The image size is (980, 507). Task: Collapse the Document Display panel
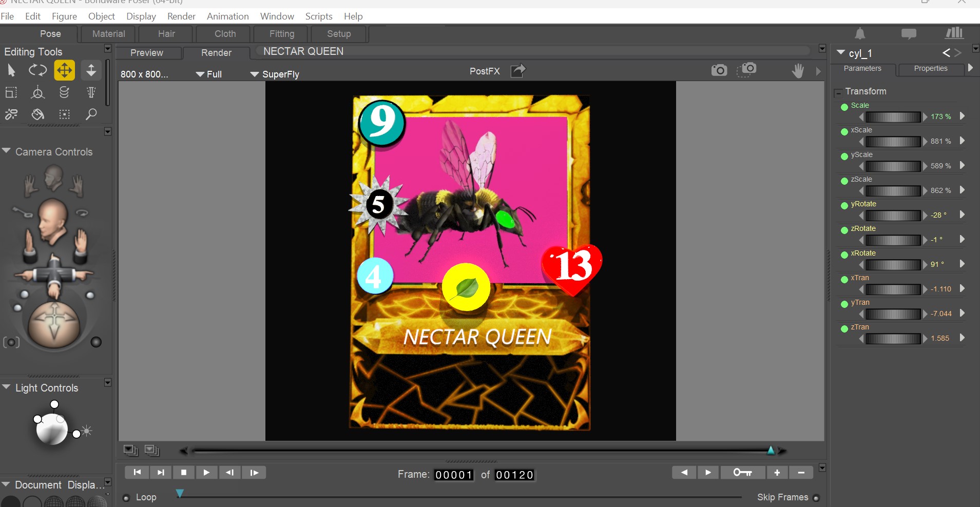[7, 484]
